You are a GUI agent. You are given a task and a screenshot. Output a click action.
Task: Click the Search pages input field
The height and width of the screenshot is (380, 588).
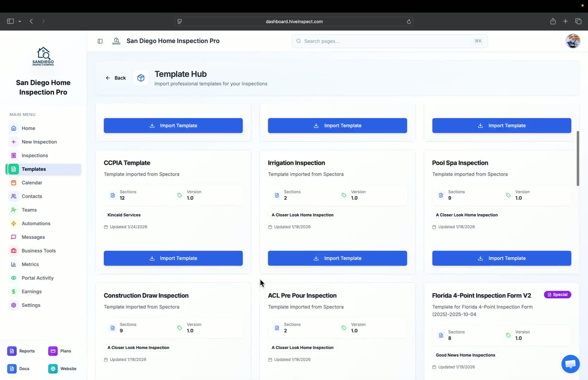tap(389, 41)
